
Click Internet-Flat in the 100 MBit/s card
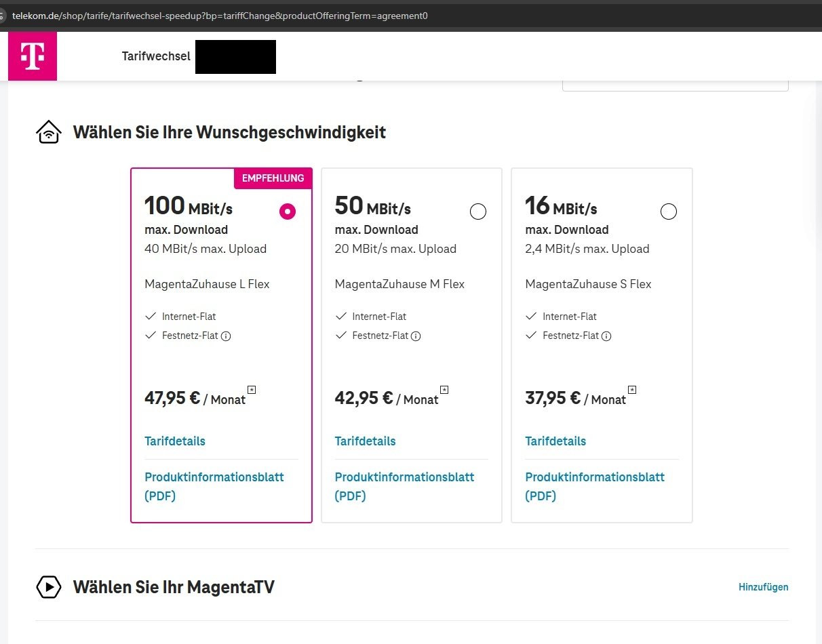click(x=189, y=317)
